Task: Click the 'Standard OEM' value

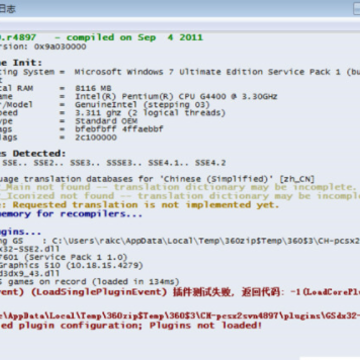Action: click(x=106, y=121)
